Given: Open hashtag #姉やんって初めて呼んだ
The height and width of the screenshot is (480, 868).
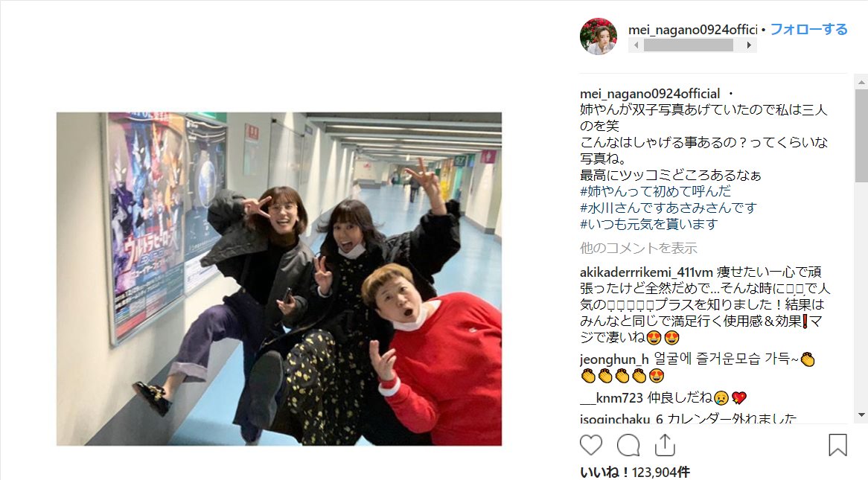Looking at the screenshot, I should 655,191.
